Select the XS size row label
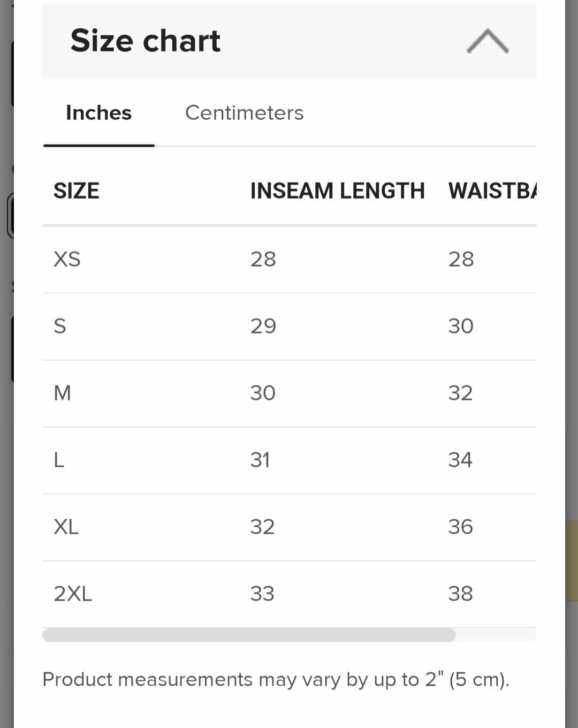Viewport: 578px width, 728px height. click(x=67, y=259)
